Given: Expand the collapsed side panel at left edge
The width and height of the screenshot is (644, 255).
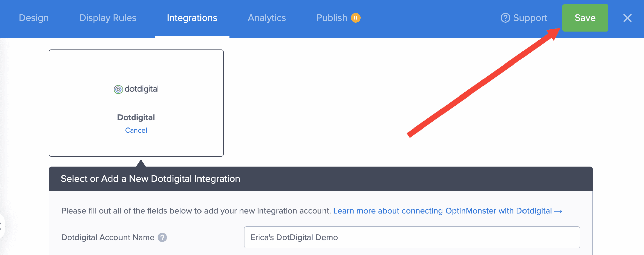Looking at the screenshot, I should click(1, 226).
